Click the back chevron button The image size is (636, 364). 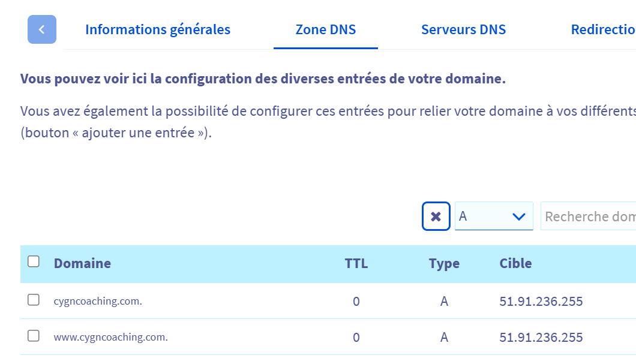42,29
